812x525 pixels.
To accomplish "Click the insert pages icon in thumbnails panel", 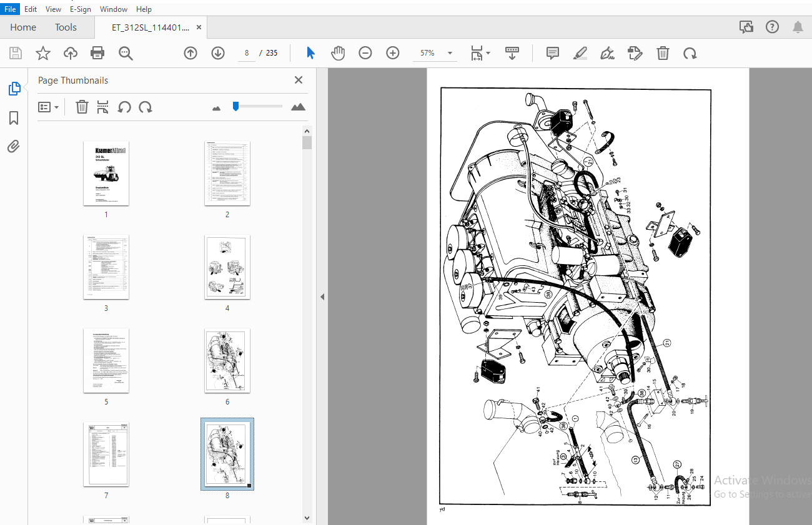I will 102,107.
